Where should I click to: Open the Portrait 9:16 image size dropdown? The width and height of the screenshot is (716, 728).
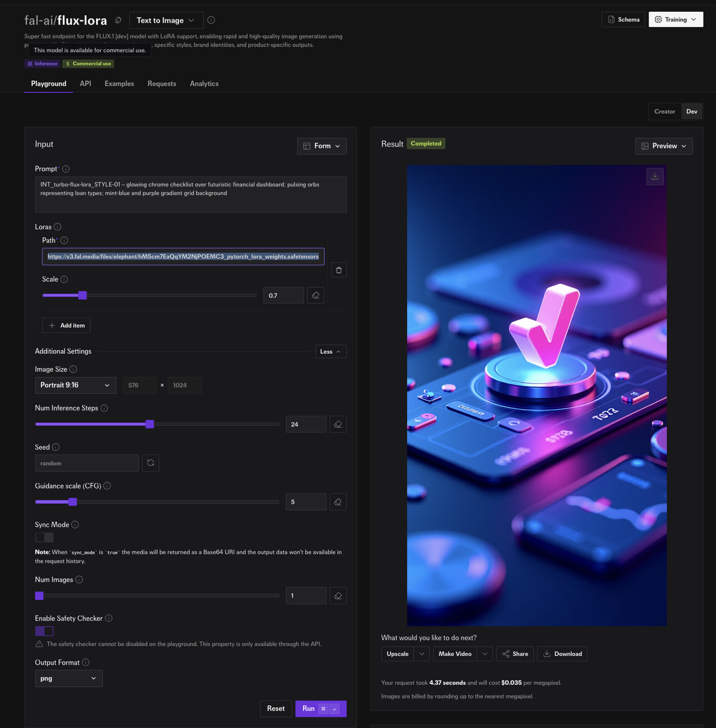pos(75,385)
